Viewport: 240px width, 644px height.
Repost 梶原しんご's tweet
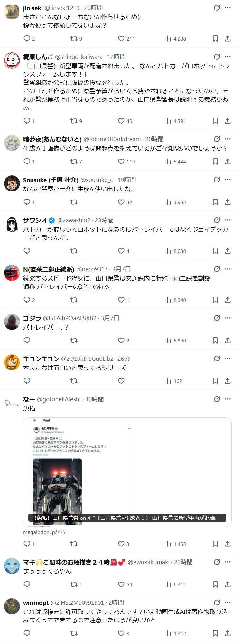coord(74,121)
